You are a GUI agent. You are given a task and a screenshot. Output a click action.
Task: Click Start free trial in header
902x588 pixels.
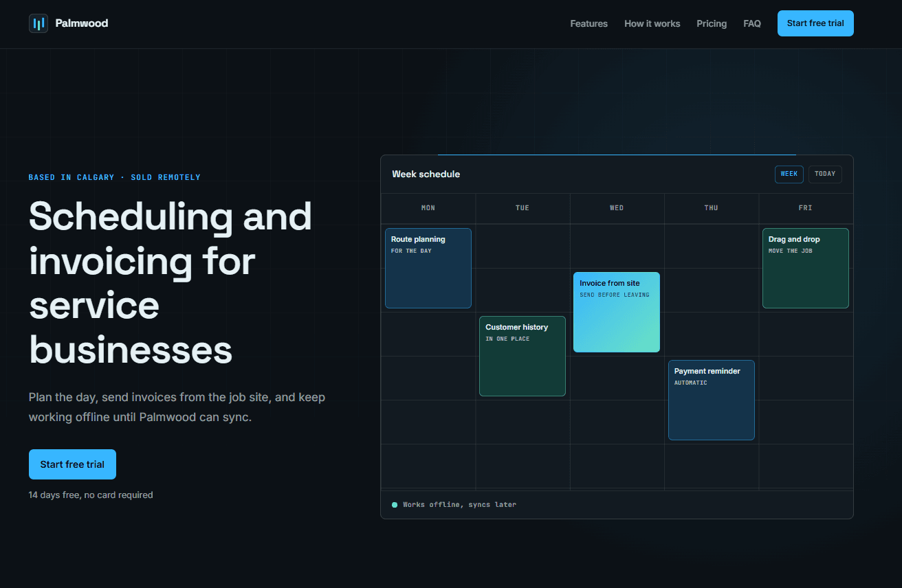(815, 23)
